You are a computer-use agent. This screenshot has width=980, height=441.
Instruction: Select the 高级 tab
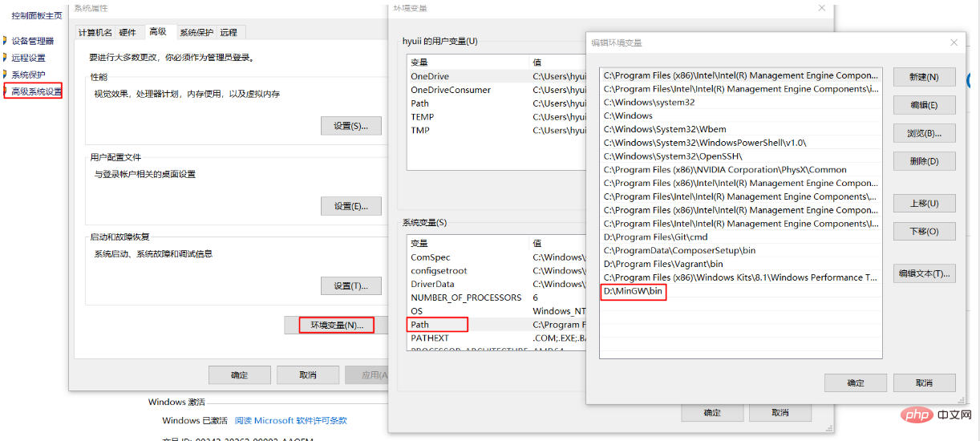pyautogui.click(x=157, y=31)
